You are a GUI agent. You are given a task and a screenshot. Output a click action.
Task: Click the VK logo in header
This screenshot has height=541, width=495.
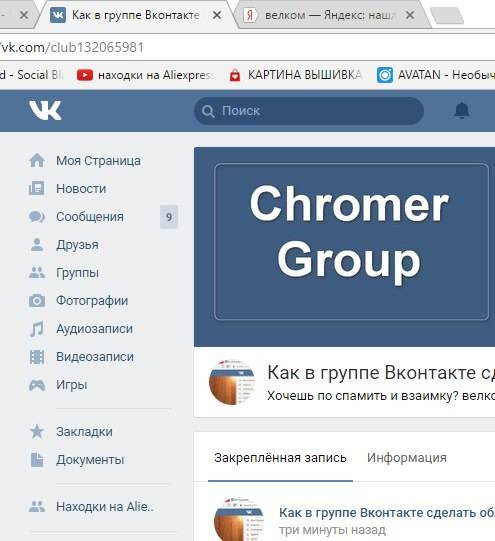45,110
